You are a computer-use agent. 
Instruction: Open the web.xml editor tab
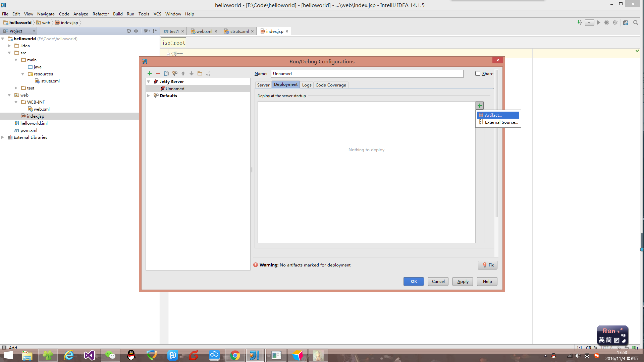click(204, 31)
